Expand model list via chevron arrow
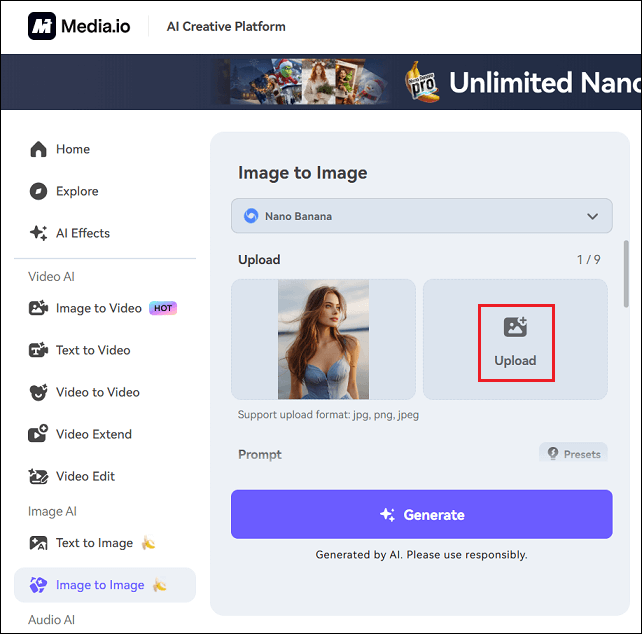This screenshot has width=642, height=634. [x=592, y=216]
